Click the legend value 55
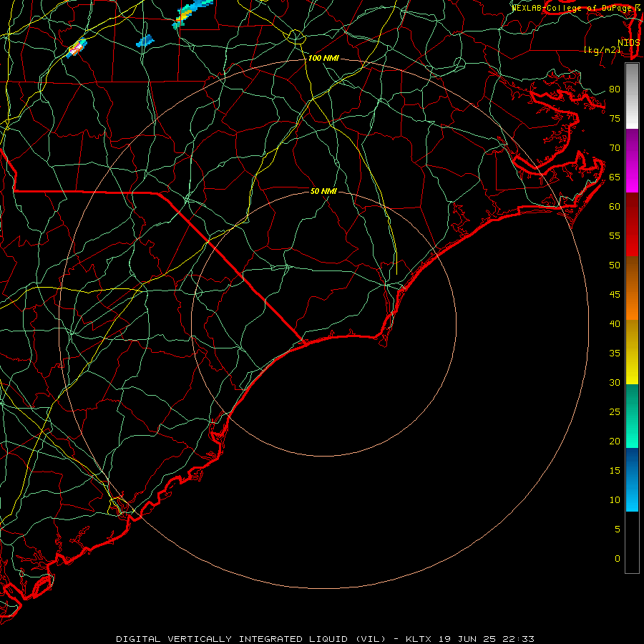 pyautogui.click(x=615, y=235)
